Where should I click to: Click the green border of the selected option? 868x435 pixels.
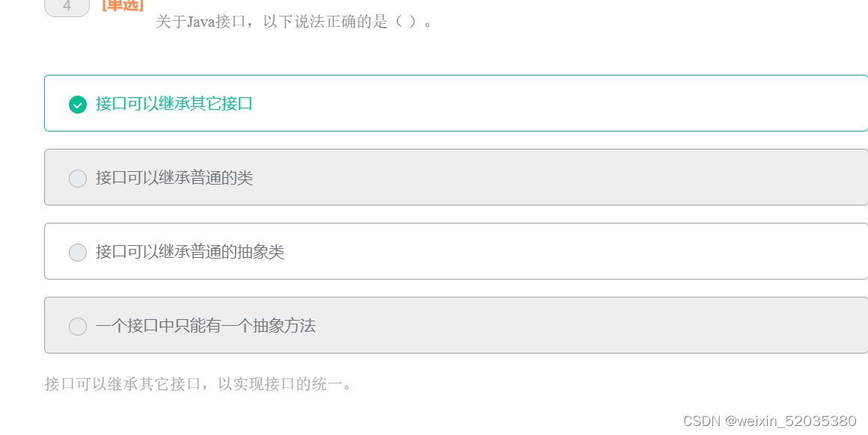point(449,75)
